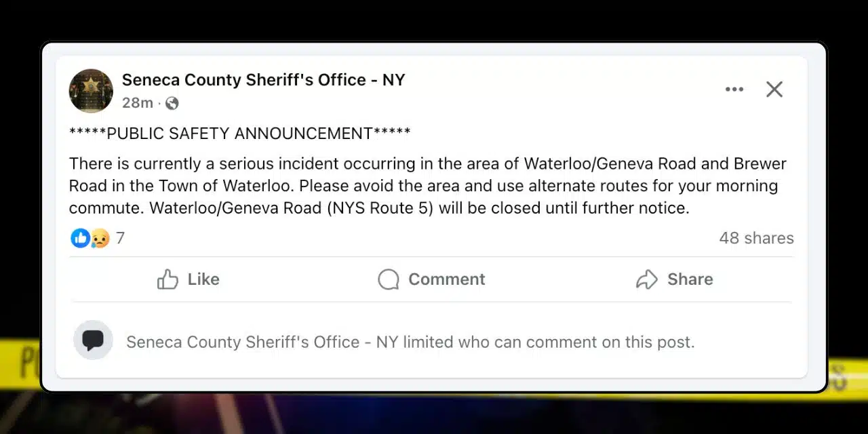View the 48 shares list

tap(756, 238)
